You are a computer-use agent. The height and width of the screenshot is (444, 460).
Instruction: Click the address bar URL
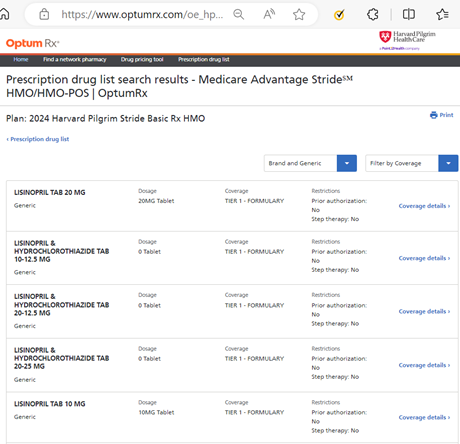142,14
